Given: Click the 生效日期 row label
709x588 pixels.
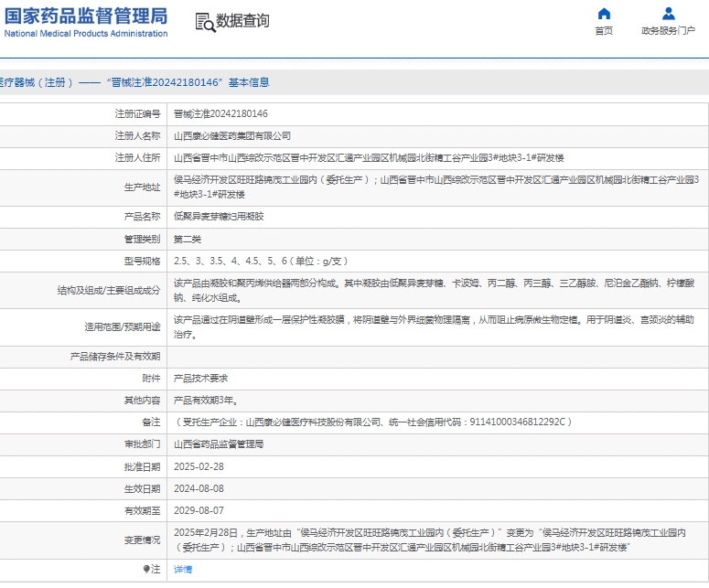Looking at the screenshot, I should (142, 488).
